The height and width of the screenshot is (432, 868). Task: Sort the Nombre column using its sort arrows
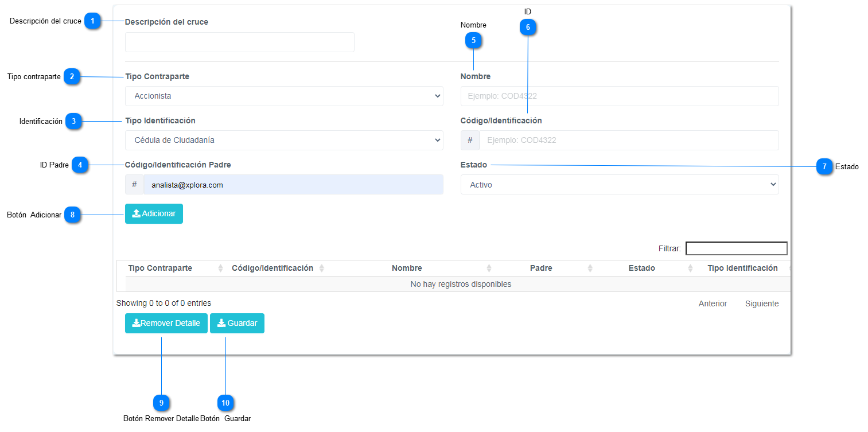click(x=489, y=267)
